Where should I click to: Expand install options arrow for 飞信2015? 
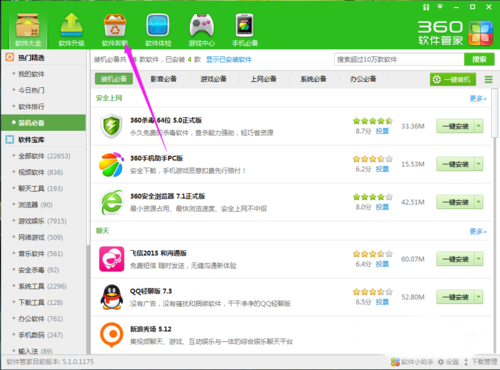tap(479, 259)
